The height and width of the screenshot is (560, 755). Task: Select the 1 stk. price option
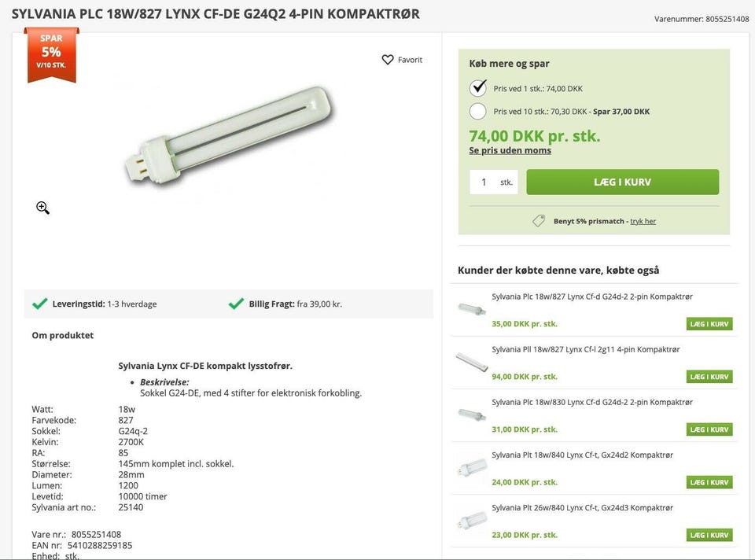(478, 88)
